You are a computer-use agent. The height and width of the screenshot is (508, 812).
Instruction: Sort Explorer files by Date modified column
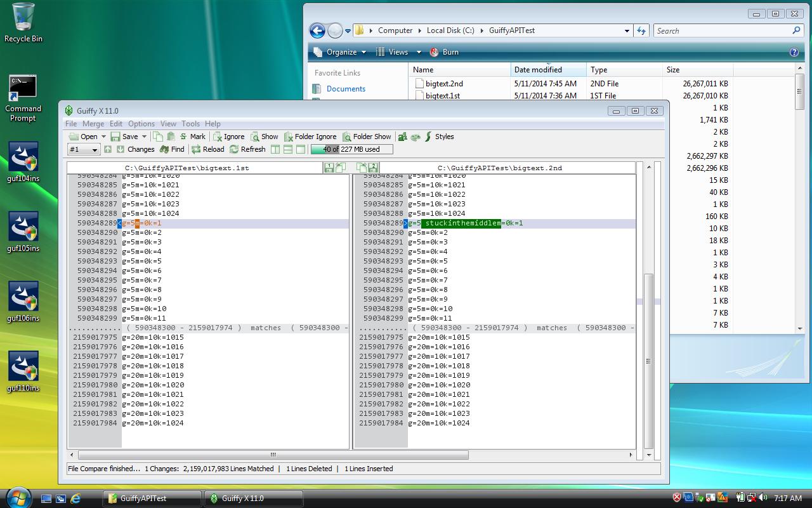click(x=549, y=70)
